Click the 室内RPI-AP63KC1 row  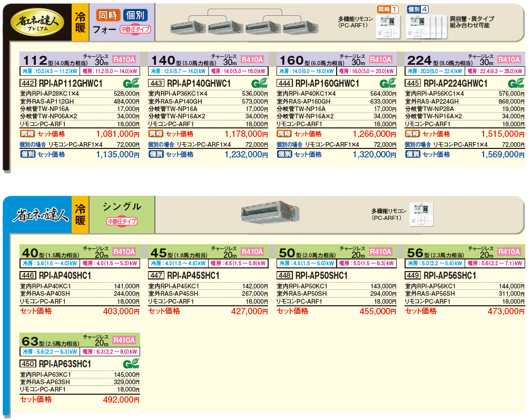pos(80,374)
